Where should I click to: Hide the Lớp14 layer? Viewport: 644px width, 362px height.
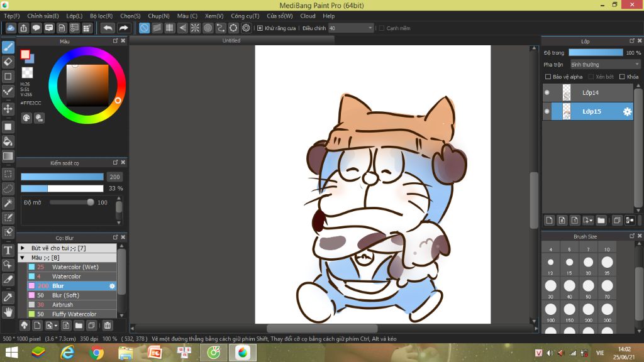[x=547, y=93]
